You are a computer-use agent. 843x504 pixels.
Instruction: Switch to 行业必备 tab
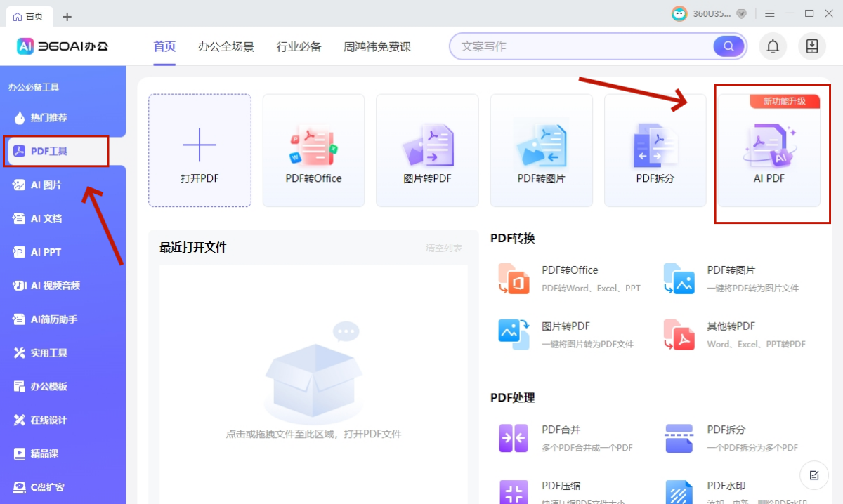click(299, 47)
